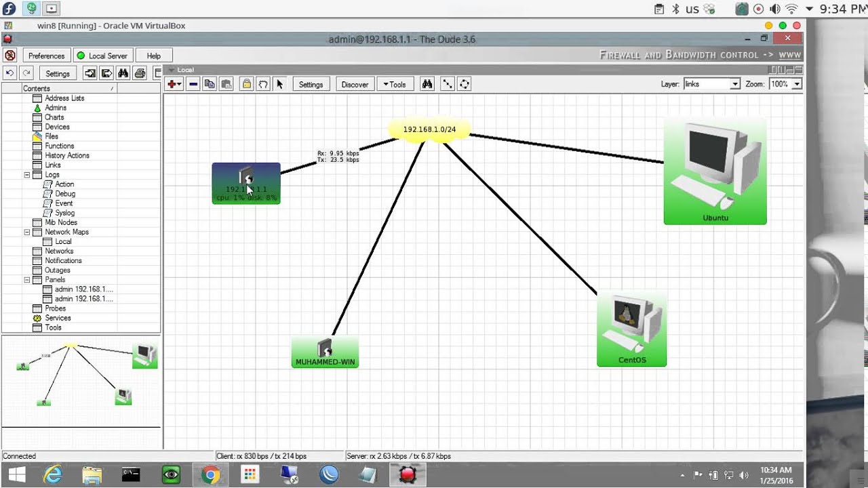Click the binoculars find icon in left toolbar

[123, 73]
